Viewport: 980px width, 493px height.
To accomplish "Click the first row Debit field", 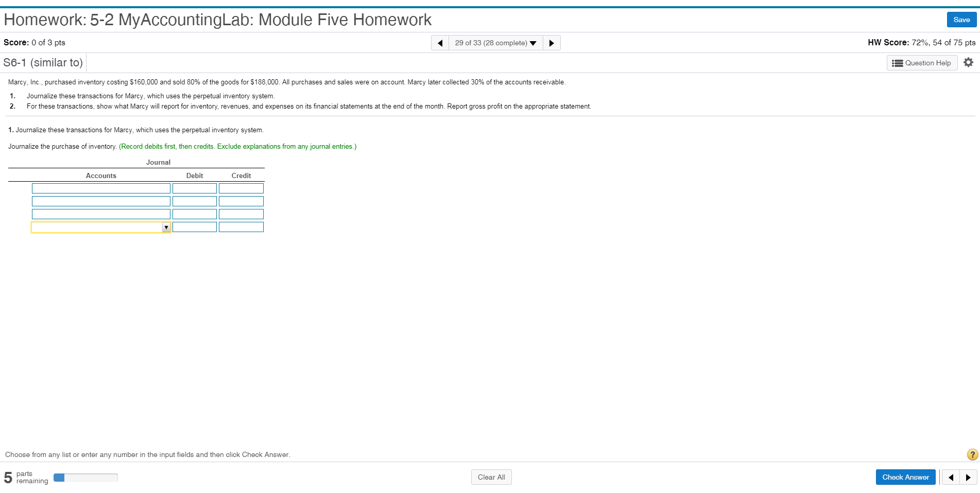I will pos(194,188).
